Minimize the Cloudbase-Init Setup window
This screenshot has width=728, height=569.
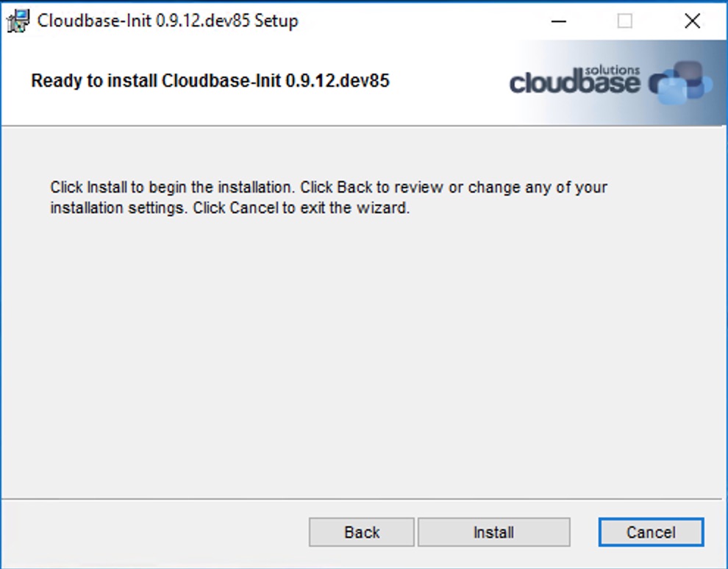[x=557, y=21]
